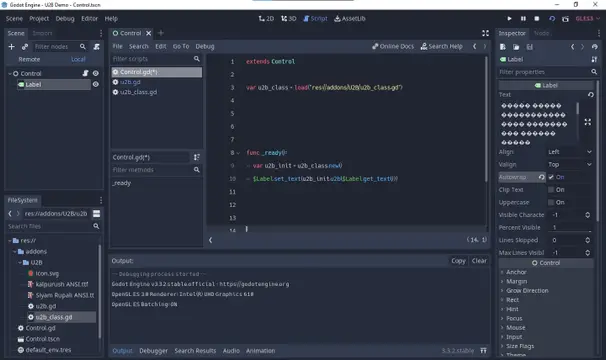Click the save resource icon in Inspector
The width and height of the screenshot is (606, 360).
(529, 47)
